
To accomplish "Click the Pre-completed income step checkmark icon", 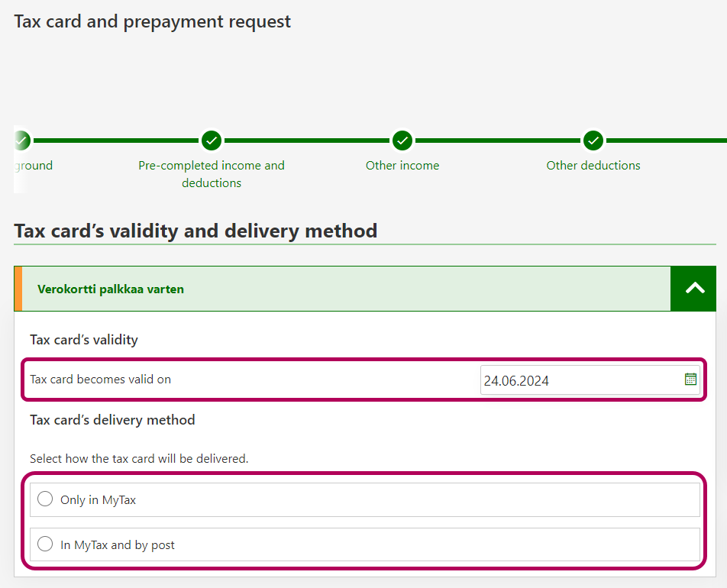I will tap(212, 141).
